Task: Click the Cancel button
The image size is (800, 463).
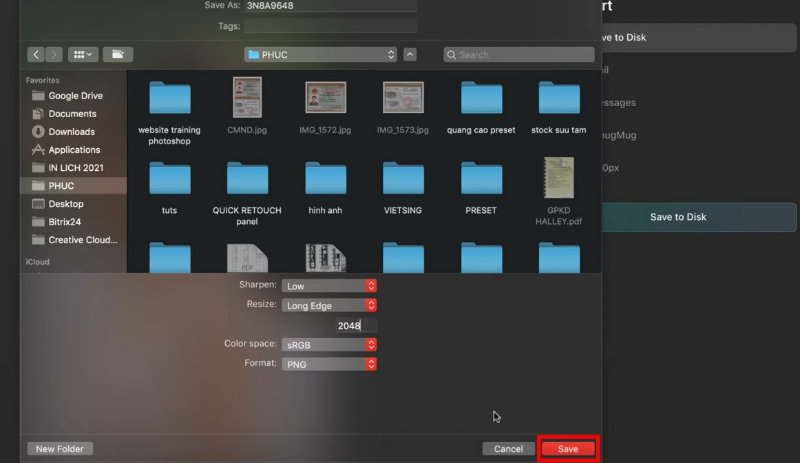Action: (x=508, y=449)
